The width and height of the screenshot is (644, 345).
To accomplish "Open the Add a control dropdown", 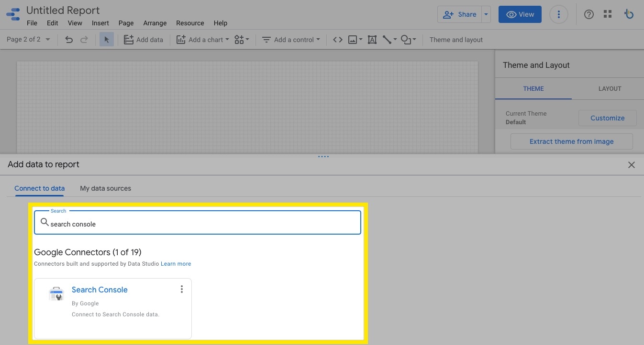I will coord(291,40).
